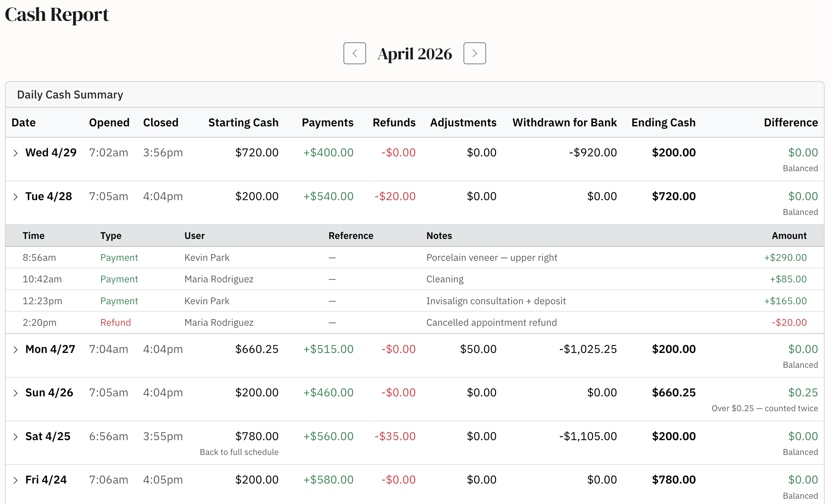This screenshot has height=504, width=831.
Task: Click the $660.25 ending cash value
Action: tap(674, 392)
